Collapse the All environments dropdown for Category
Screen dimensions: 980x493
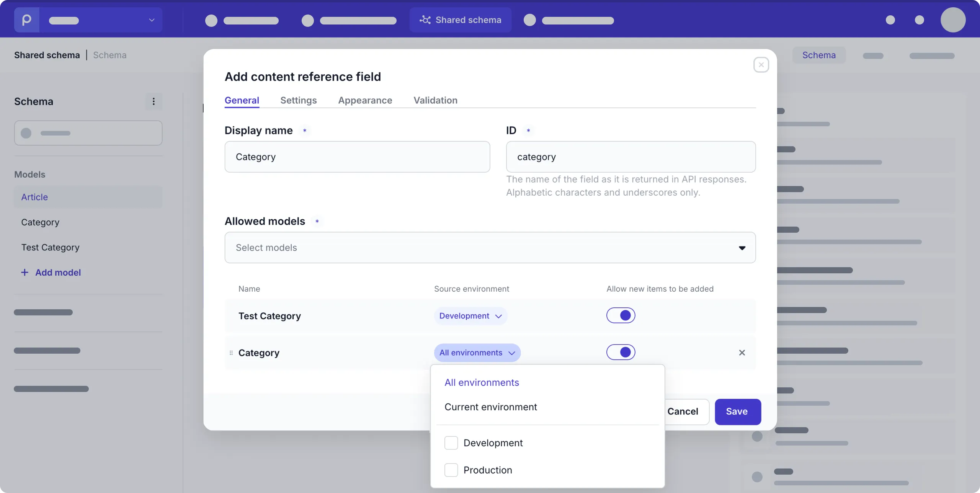click(x=477, y=353)
